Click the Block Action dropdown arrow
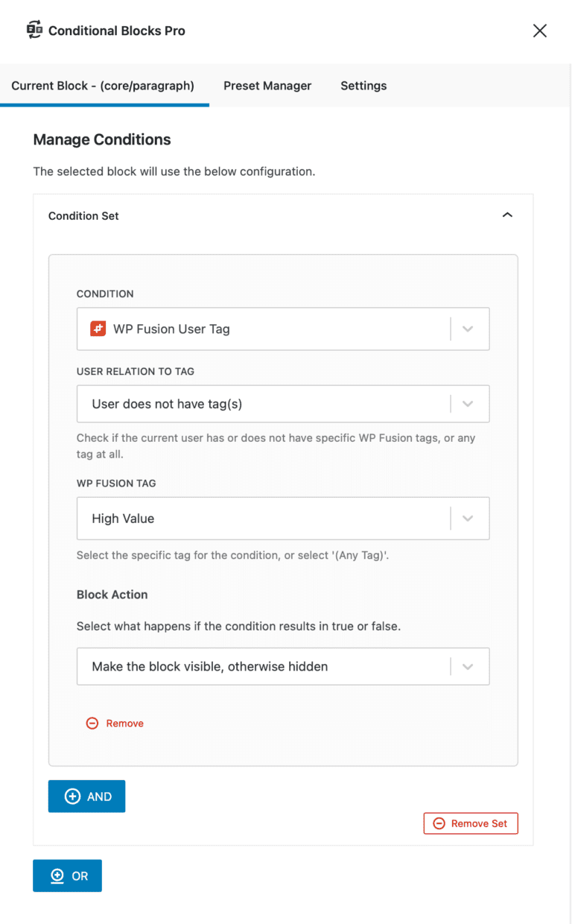The width and height of the screenshot is (572, 924). click(468, 666)
